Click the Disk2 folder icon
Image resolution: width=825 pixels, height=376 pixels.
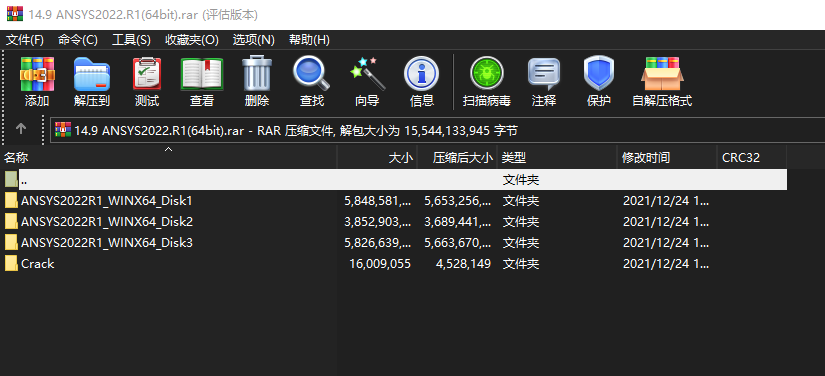point(11,221)
